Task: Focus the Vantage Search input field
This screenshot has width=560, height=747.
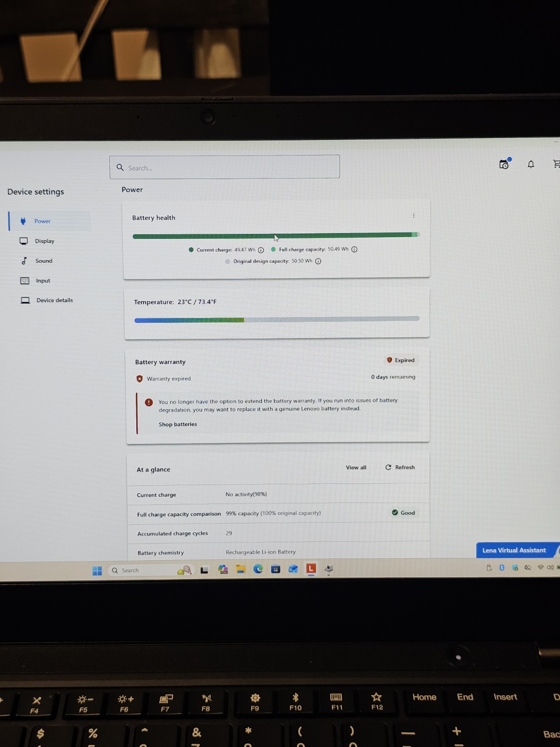Action: (224, 167)
